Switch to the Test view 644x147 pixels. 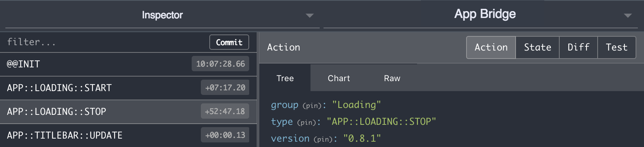(616, 47)
